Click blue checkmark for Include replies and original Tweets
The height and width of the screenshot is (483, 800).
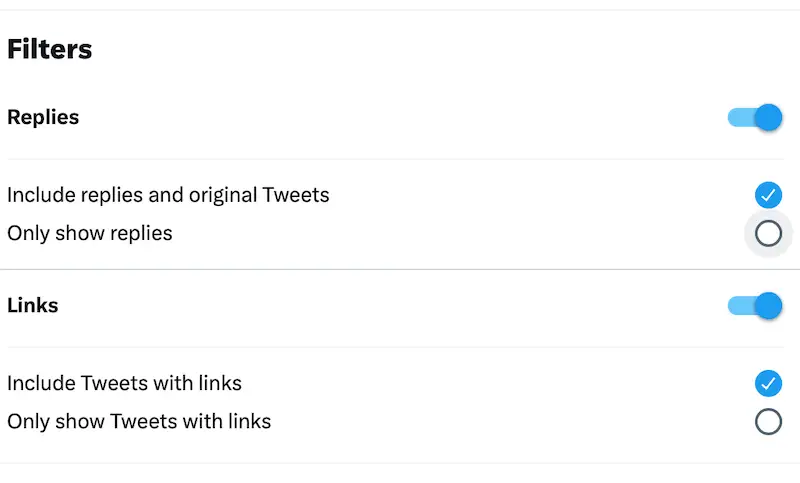pos(768,195)
